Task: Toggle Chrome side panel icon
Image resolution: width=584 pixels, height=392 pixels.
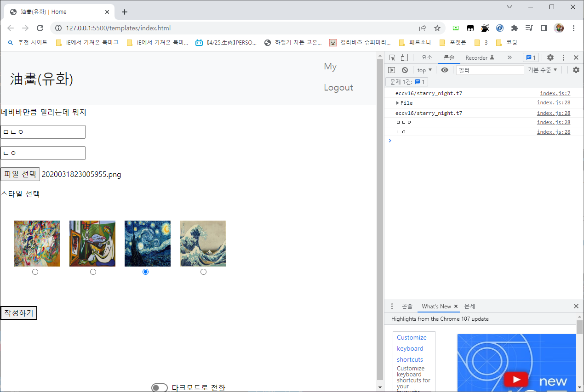Action: (x=544, y=28)
